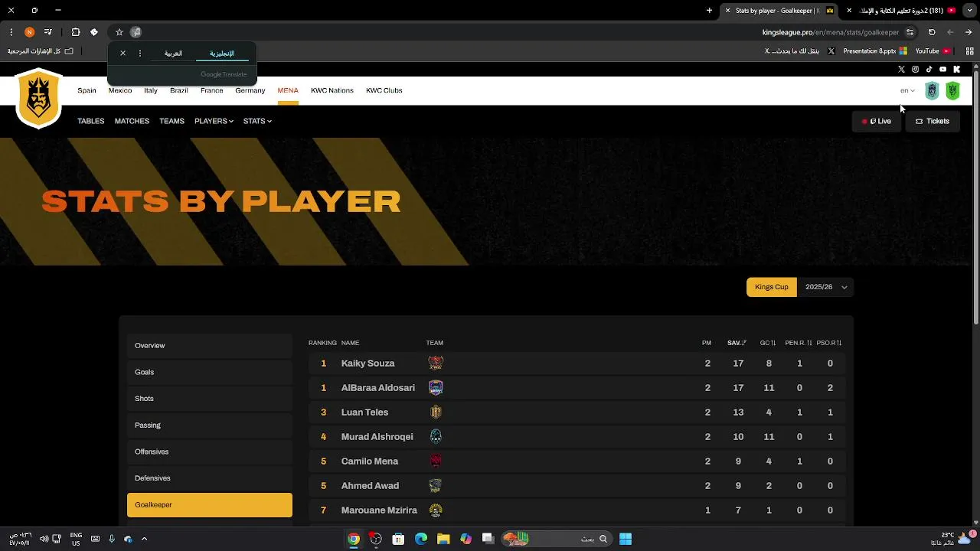Image resolution: width=980 pixels, height=551 pixels.
Task: Click the Tickets button
Action: pyautogui.click(x=933, y=121)
